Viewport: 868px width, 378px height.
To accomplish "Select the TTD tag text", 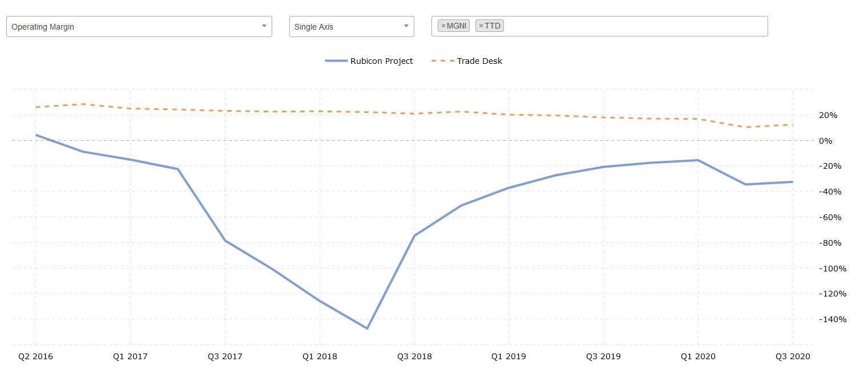I will point(492,26).
